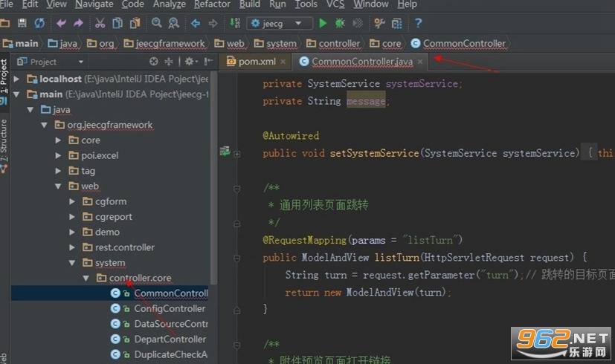Run the jeecg configuration
Screen dimensions: 615x364
pyautogui.click(x=323, y=23)
